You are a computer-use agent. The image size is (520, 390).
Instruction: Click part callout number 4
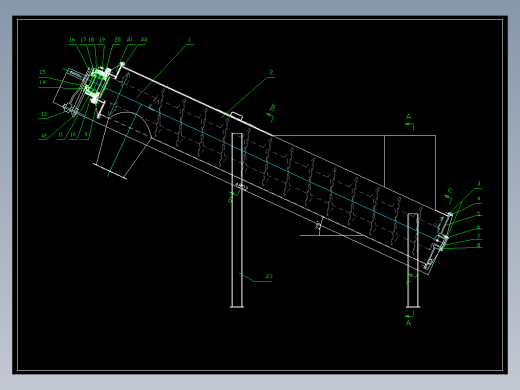(479, 199)
